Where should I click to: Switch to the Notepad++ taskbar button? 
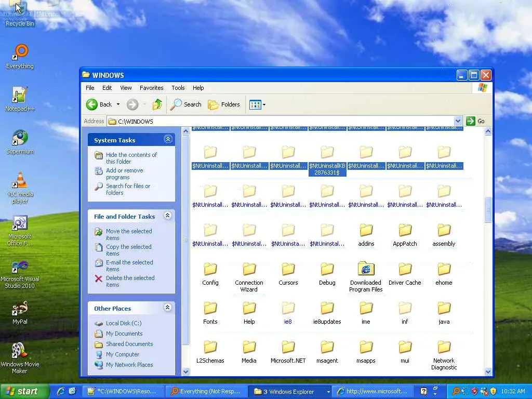(125, 392)
